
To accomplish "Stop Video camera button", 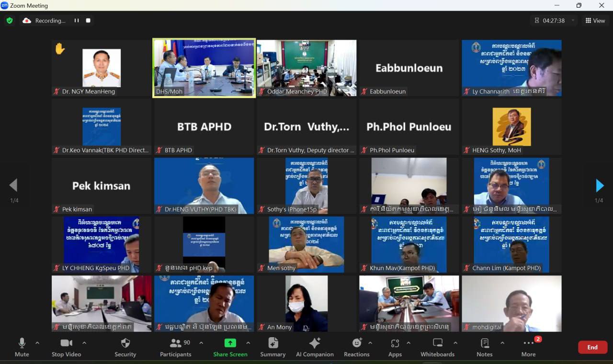I will (x=66, y=347).
